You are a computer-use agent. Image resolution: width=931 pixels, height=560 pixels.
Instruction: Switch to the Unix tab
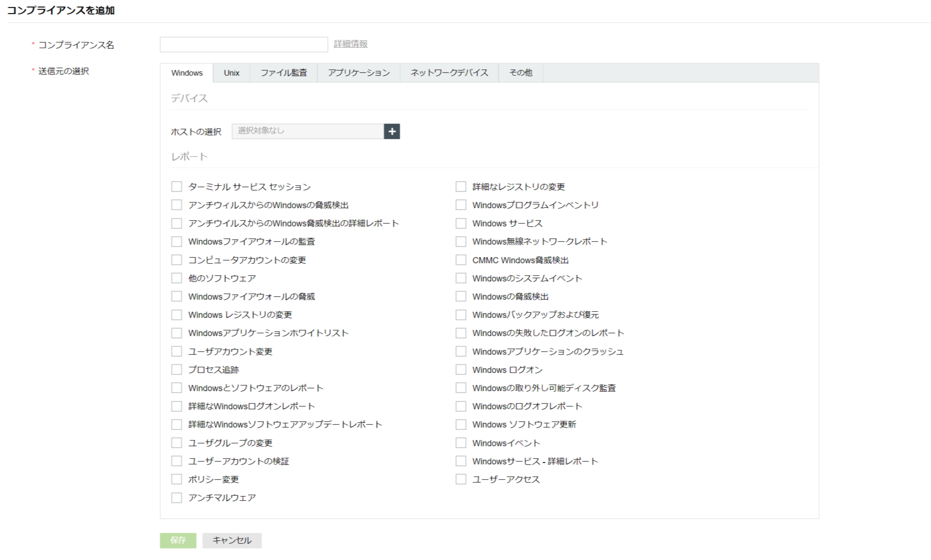231,73
